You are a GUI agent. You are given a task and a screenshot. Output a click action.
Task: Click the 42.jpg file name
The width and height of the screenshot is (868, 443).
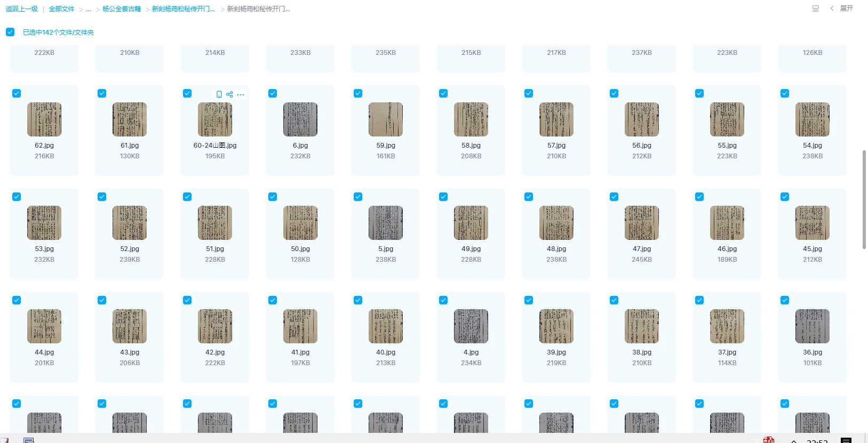pos(215,352)
